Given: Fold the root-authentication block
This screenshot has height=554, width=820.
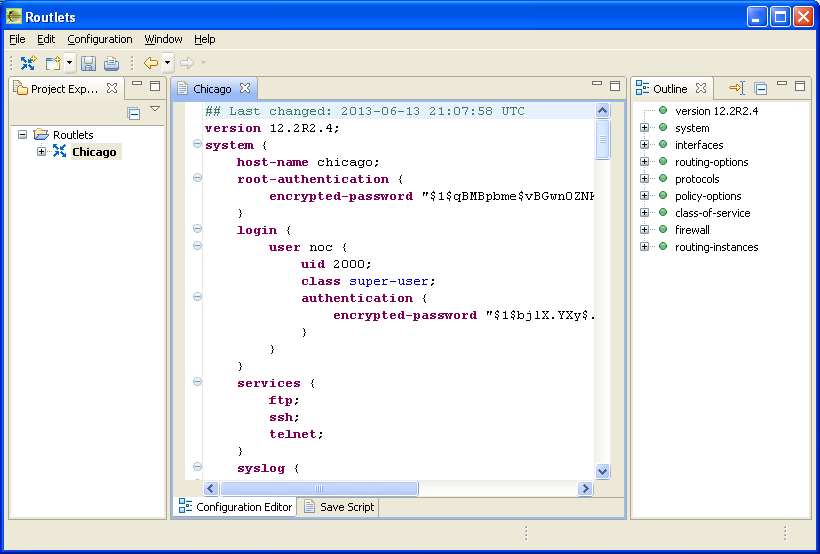Looking at the screenshot, I should point(197,177).
